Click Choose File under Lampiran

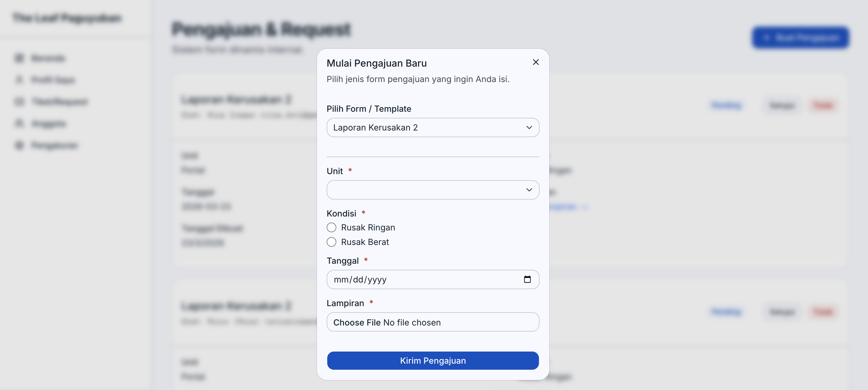tap(357, 322)
